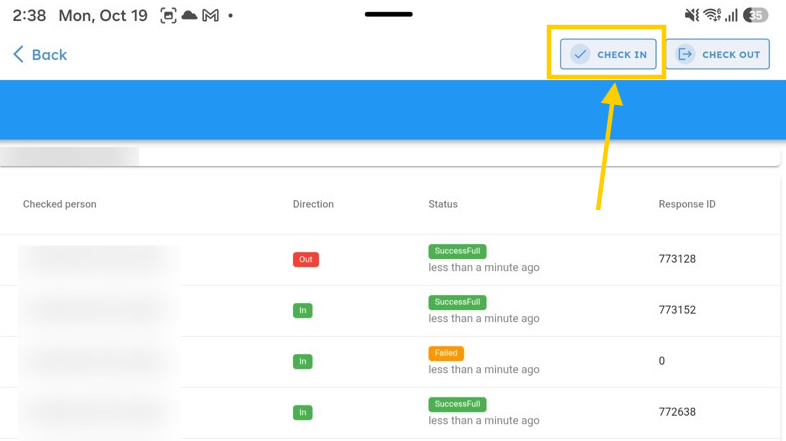
Task: Tap the cloud icon in status bar
Action: pyautogui.click(x=189, y=16)
